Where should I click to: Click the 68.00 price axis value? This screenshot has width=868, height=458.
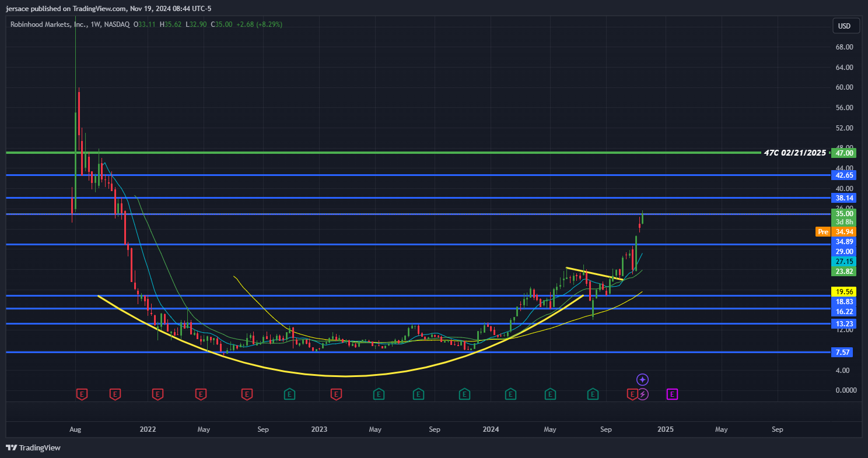[844, 47]
